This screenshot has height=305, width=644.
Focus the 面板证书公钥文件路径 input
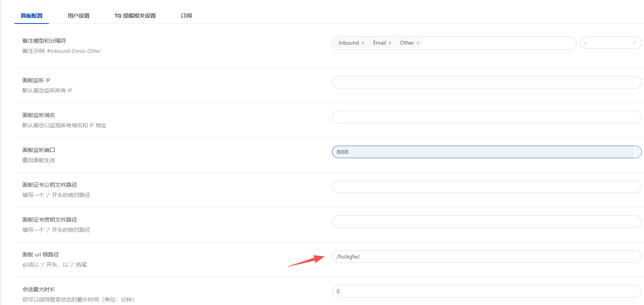click(486, 187)
